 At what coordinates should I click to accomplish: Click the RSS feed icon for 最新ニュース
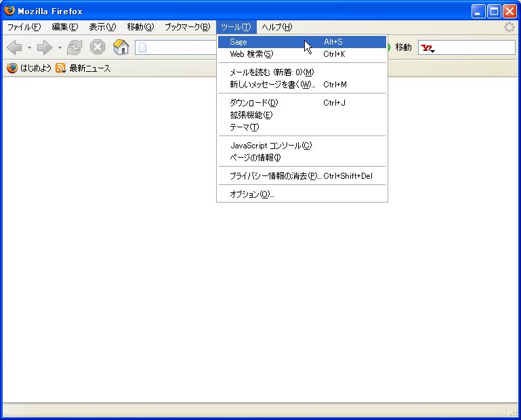click(x=60, y=68)
